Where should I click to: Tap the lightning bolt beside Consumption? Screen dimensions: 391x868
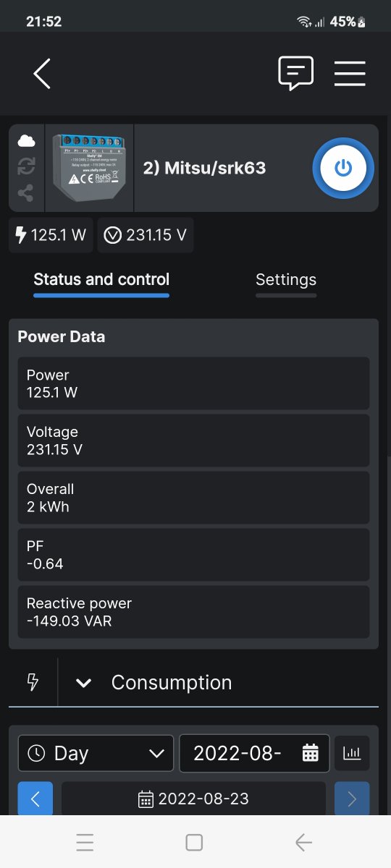[x=33, y=682]
